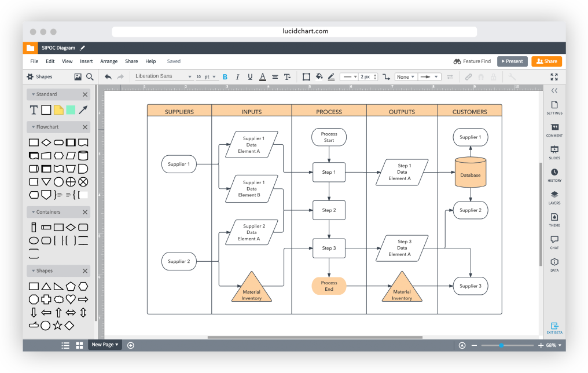Toggle italic text formatting
This screenshot has width=588, height=373.
pyautogui.click(x=237, y=76)
